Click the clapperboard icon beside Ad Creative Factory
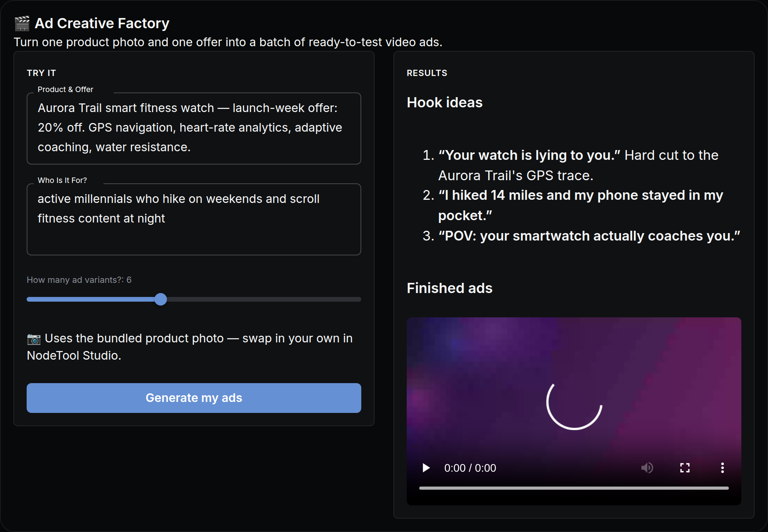Screen dimensions: 768x532 (x=22, y=24)
